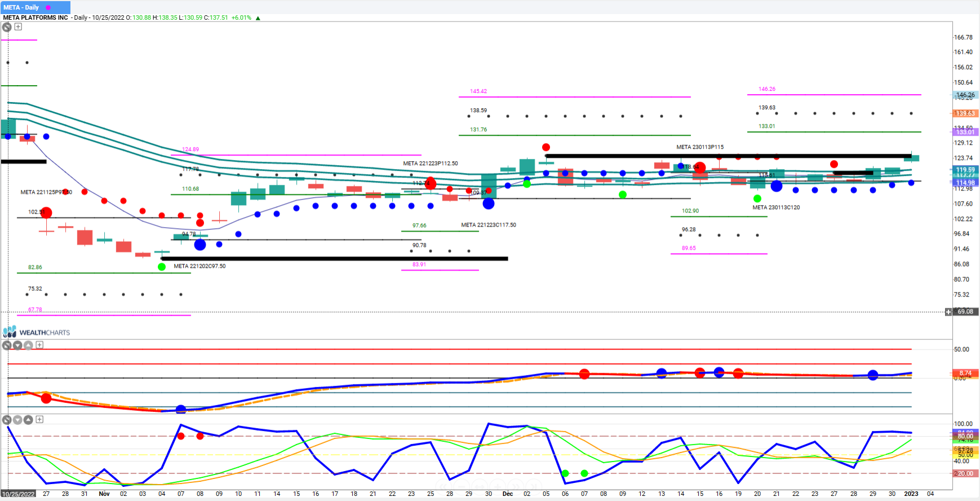The width and height of the screenshot is (980, 501).
Task: Click the 69.08 crosshair price label
Action: coord(965,312)
